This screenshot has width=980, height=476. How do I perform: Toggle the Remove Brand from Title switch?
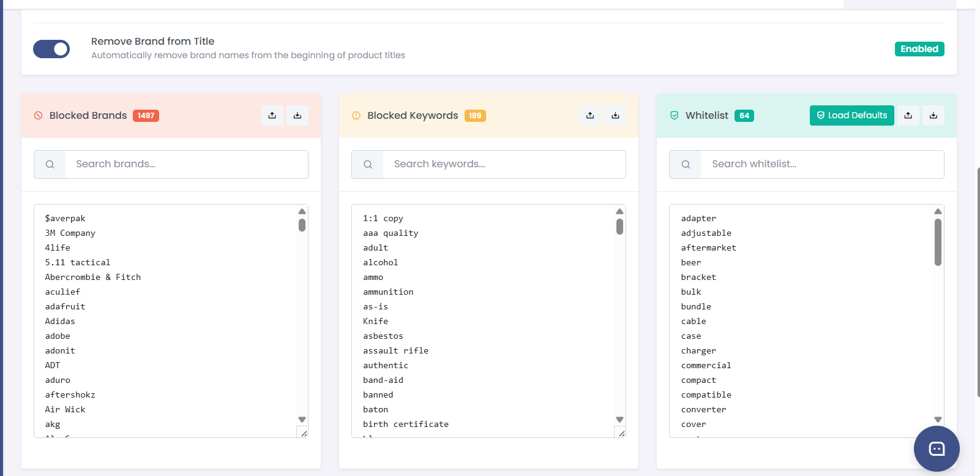(51, 49)
